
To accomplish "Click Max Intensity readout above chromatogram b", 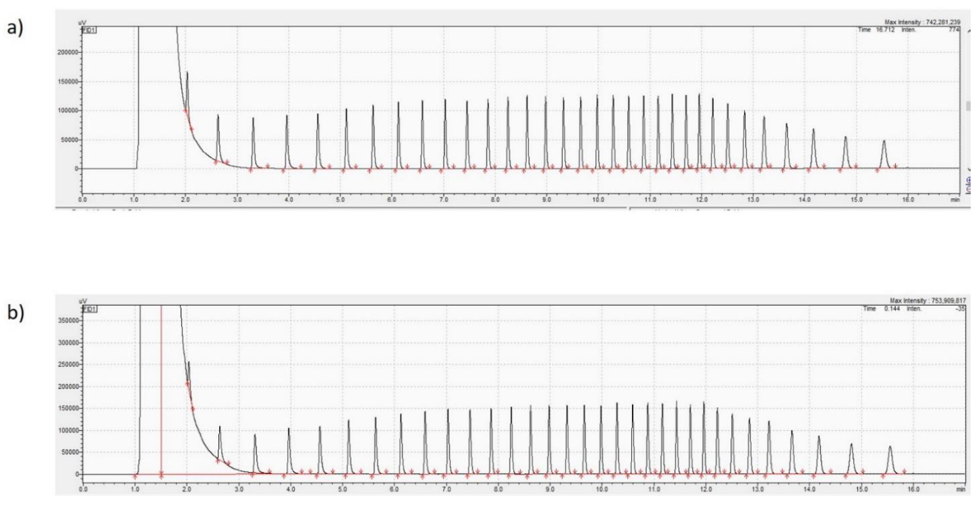I will [927, 301].
